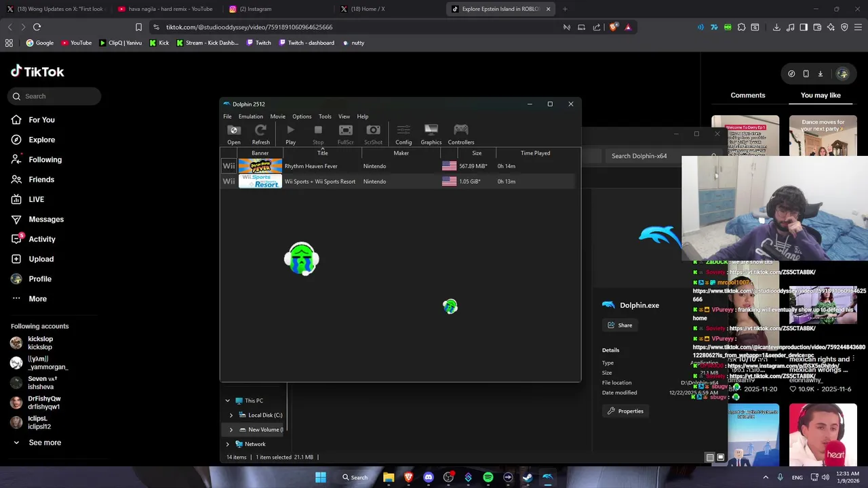Click the Wii Sports Resort banner thumbnail
The image size is (868, 488).
tap(260, 182)
